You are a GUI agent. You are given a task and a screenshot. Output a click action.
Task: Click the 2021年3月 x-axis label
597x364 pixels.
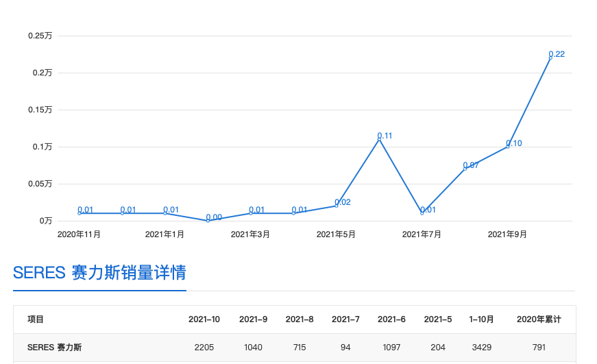coord(250,234)
